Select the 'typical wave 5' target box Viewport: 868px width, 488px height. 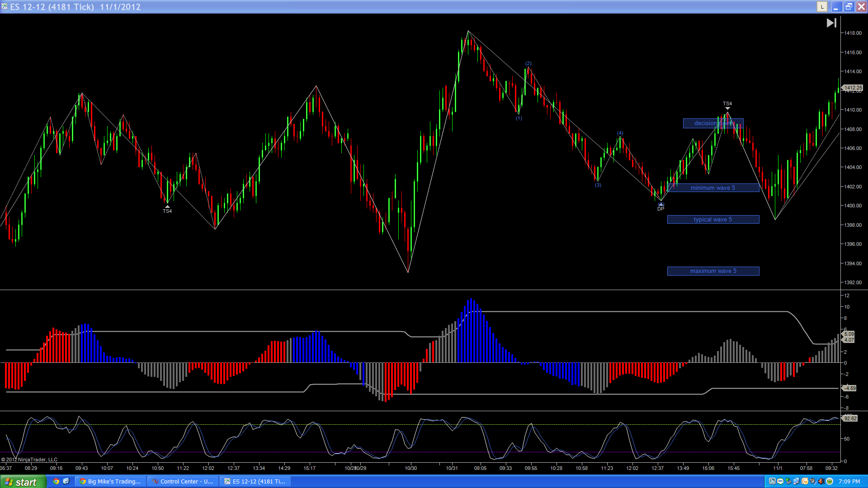pyautogui.click(x=713, y=220)
